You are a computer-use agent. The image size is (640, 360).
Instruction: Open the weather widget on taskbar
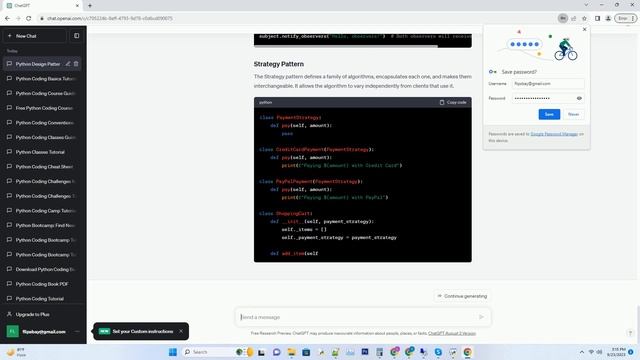coord(16,352)
